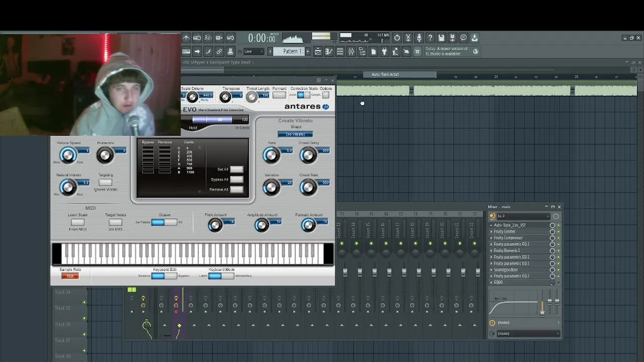Screen dimensions: 644x362
Task: Click the audio editor scissors icon
Action: [x=408, y=38]
